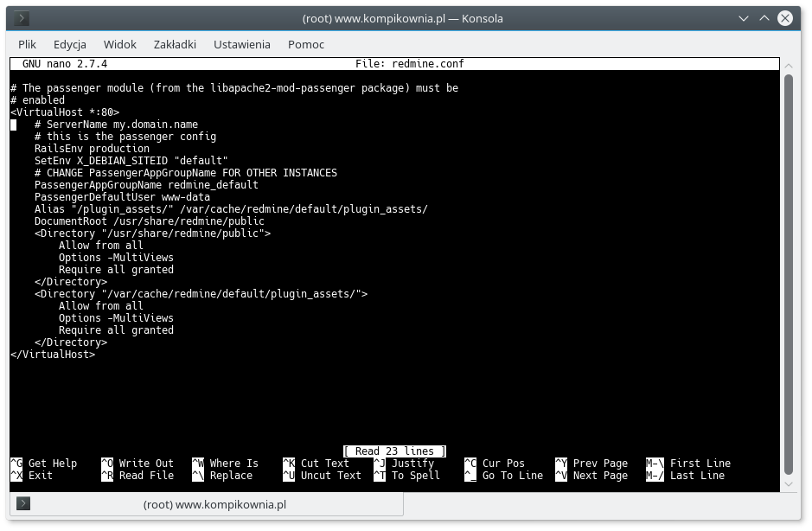Close the Konsola window
812x531 pixels.
(785, 19)
